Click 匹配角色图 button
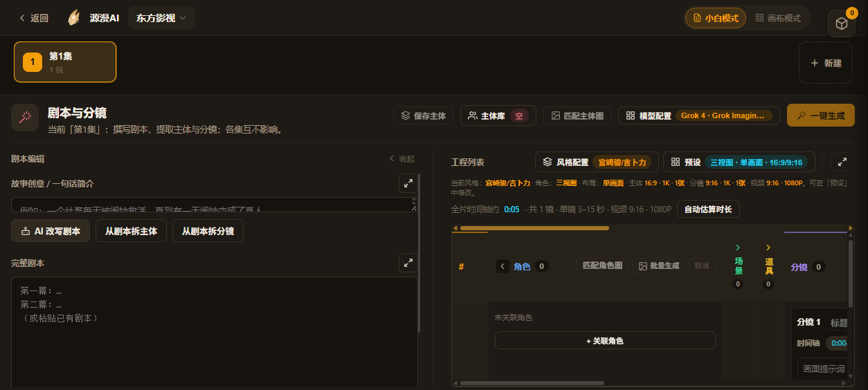Screen dimensions: 868x390 click(x=602, y=266)
